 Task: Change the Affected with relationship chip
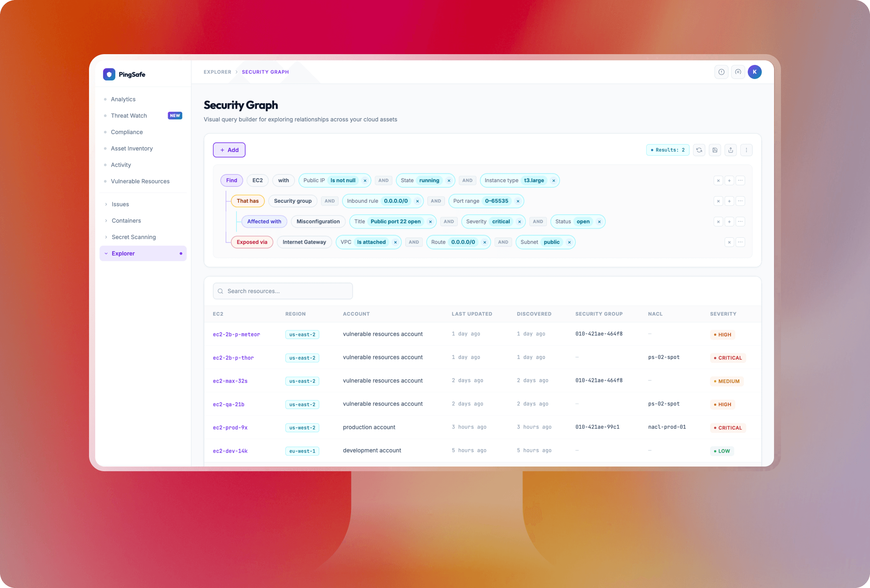coord(264,222)
